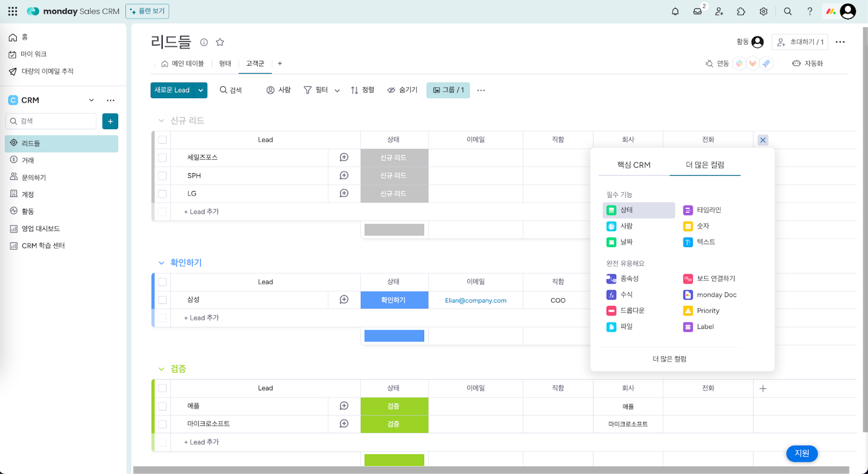The image size is (868, 474).
Task: Click the 새로운 Lead button
Action: (173, 90)
